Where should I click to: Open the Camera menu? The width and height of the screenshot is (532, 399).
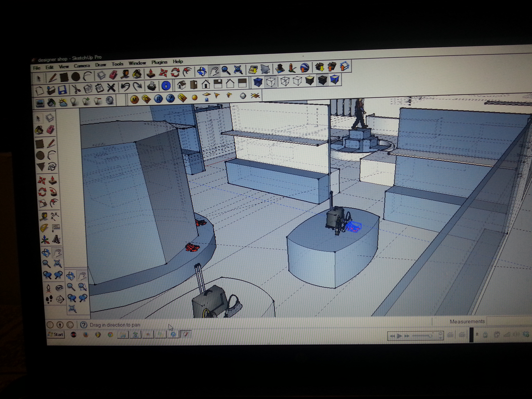coord(81,66)
